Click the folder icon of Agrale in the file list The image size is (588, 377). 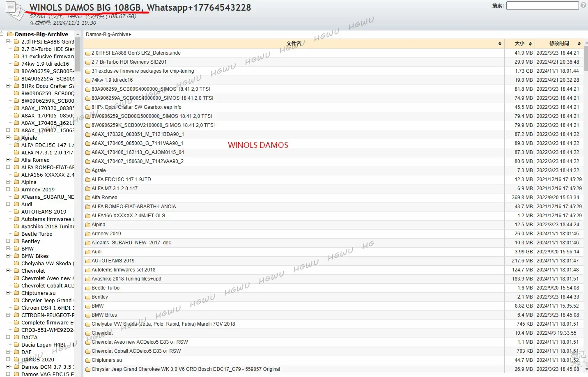tap(88, 170)
